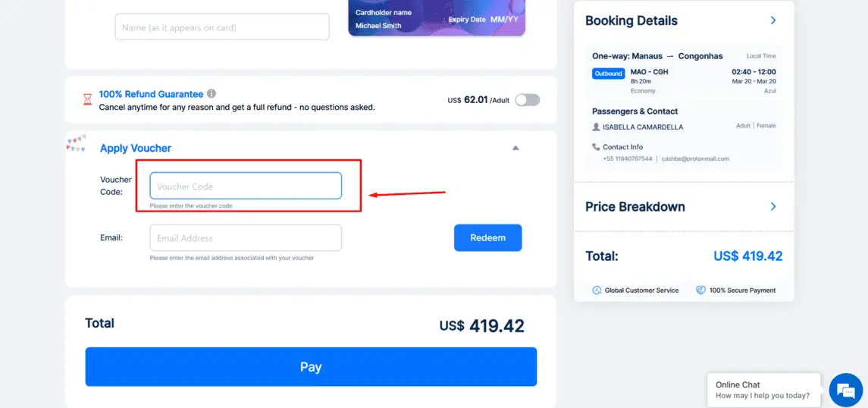Collapse the Apply Voucher section arrow
This screenshot has width=868, height=408.
(515, 148)
